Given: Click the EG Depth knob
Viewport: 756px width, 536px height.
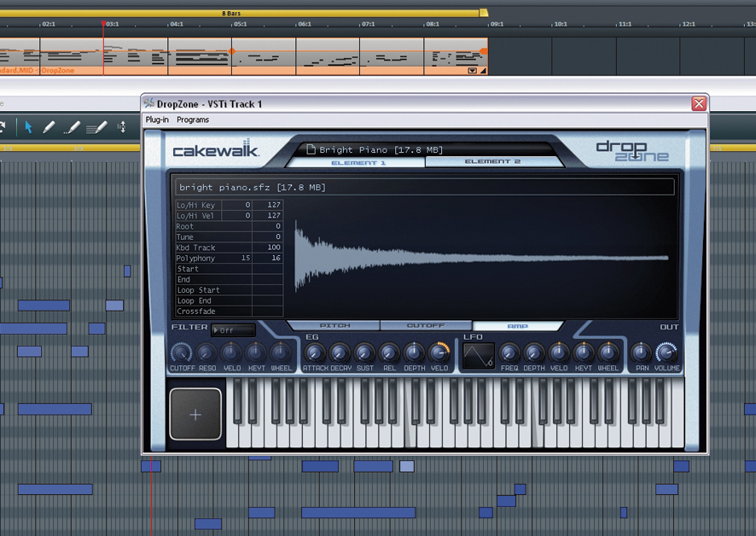Looking at the screenshot, I should click(414, 353).
